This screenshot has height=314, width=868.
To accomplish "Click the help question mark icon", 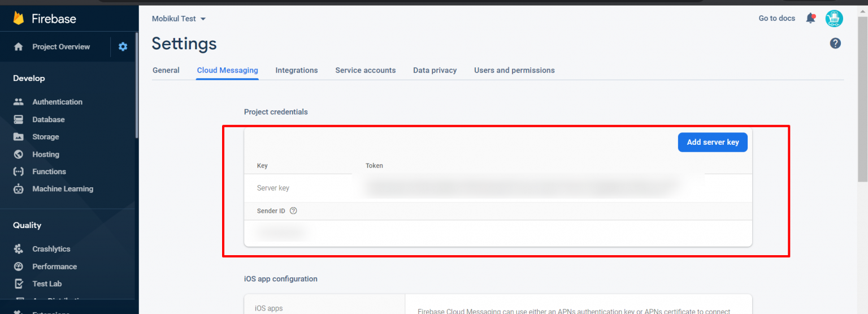I will pos(835,43).
